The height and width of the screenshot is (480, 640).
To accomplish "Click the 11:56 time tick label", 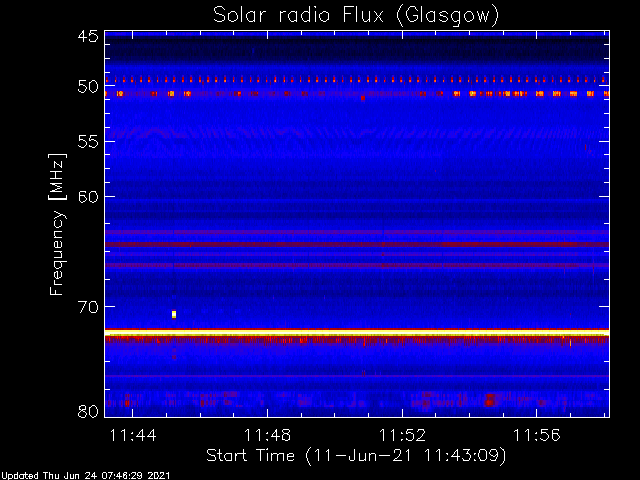I will (x=536, y=436).
